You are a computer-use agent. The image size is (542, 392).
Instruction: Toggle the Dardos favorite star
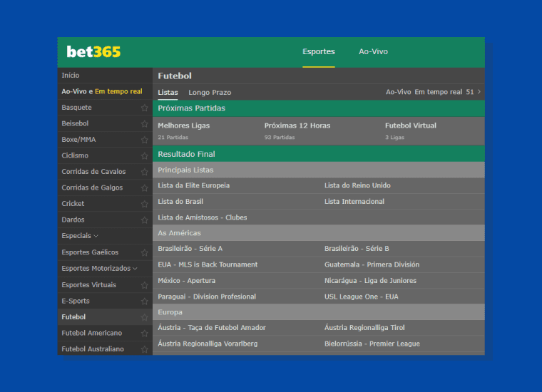(x=145, y=220)
